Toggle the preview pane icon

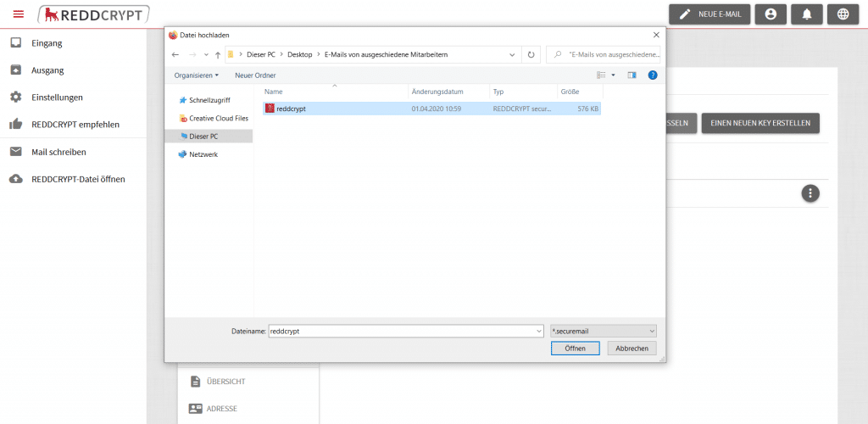tap(632, 75)
